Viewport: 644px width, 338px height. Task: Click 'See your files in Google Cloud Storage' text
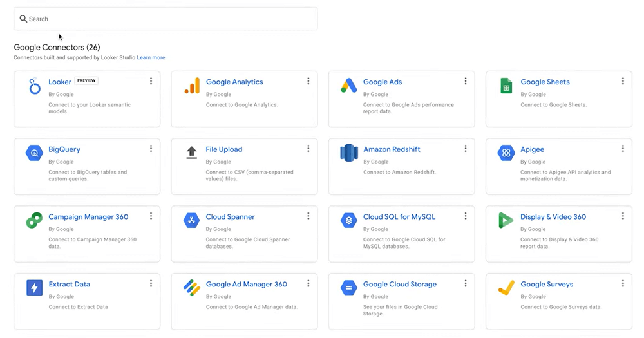pyautogui.click(x=400, y=310)
